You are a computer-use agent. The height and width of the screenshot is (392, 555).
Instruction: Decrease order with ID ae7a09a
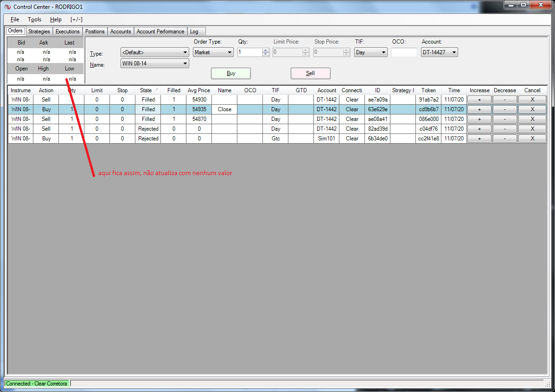[x=505, y=100]
